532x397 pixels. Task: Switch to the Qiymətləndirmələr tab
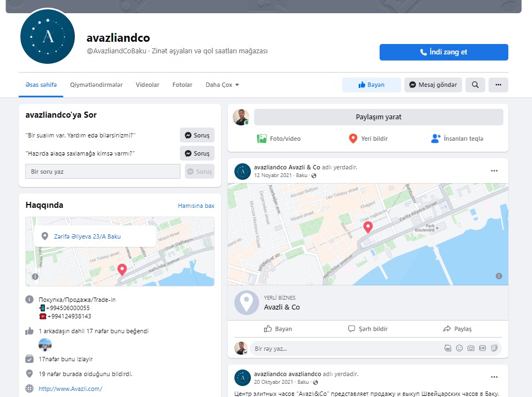[96, 85]
